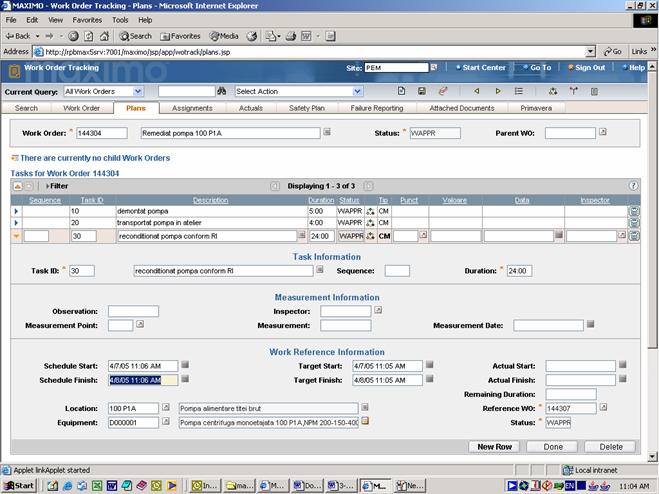The image size is (659, 494).
Task: Click the Delete button
Action: tap(611, 447)
